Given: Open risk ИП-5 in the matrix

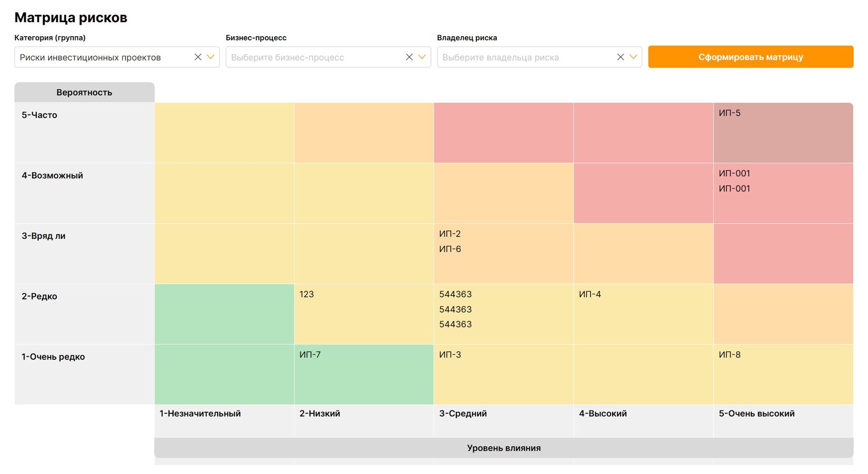Looking at the screenshot, I should [x=730, y=113].
